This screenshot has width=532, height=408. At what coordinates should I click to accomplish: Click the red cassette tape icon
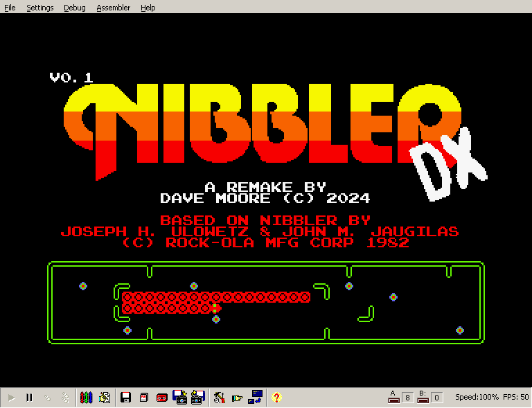coord(162,398)
